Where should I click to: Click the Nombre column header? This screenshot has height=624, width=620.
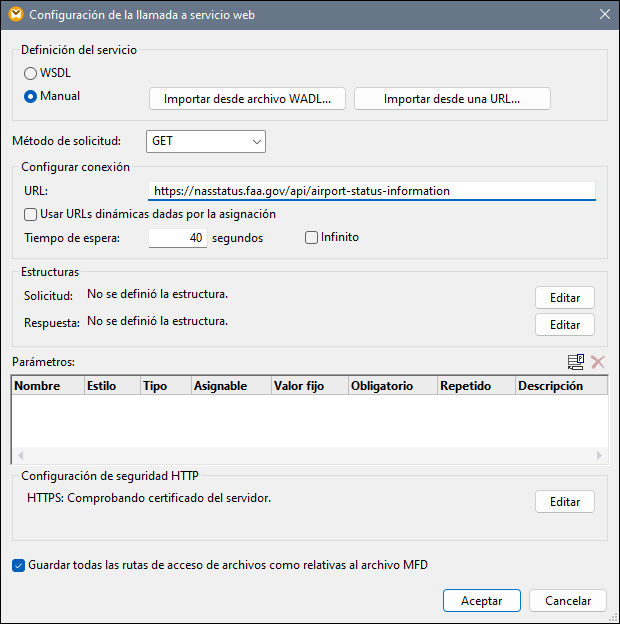46,386
